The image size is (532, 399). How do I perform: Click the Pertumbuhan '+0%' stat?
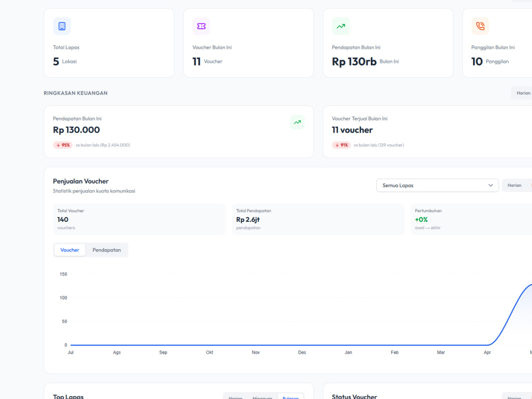pyautogui.click(x=421, y=220)
